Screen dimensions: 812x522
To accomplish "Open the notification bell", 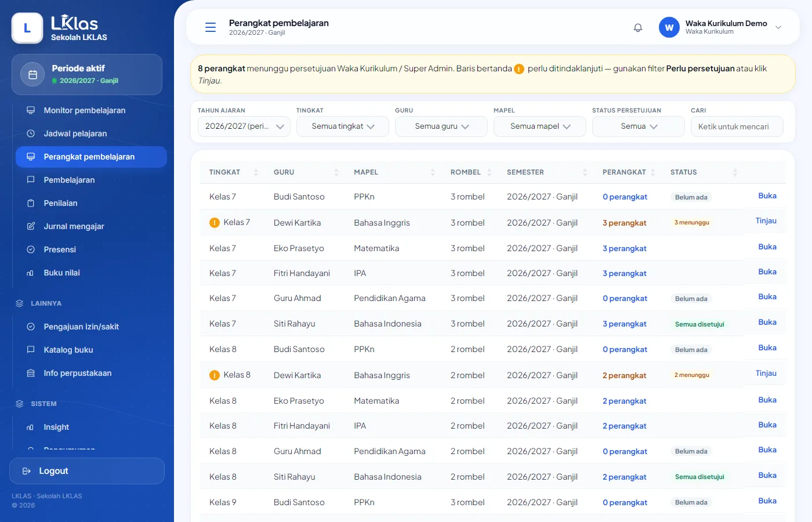I will [x=638, y=27].
